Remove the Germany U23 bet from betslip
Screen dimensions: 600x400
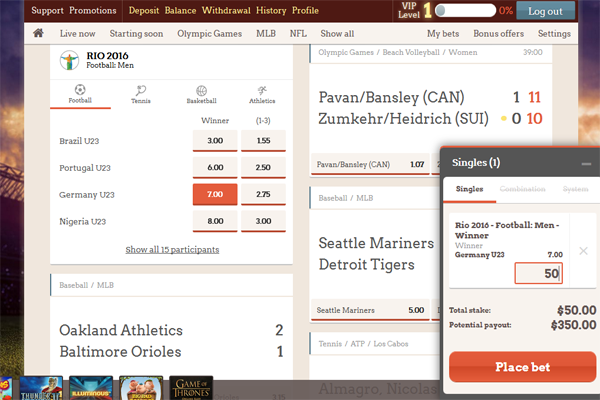click(x=583, y=251)
